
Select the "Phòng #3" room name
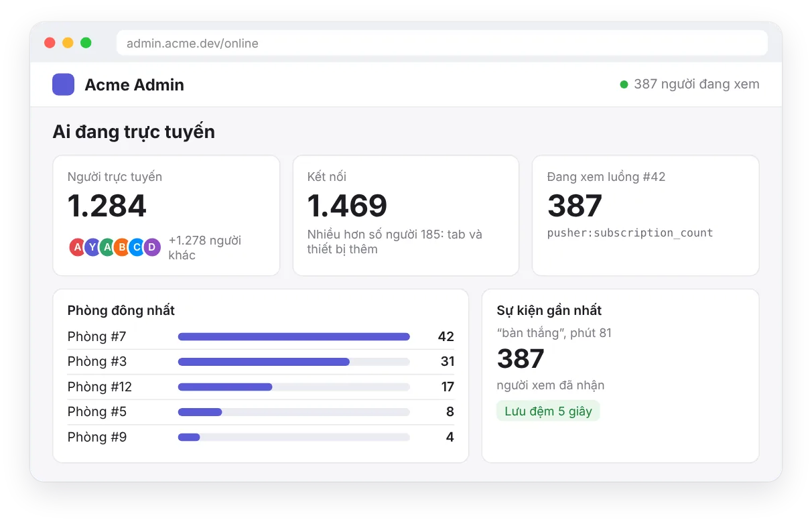[97, 362]
